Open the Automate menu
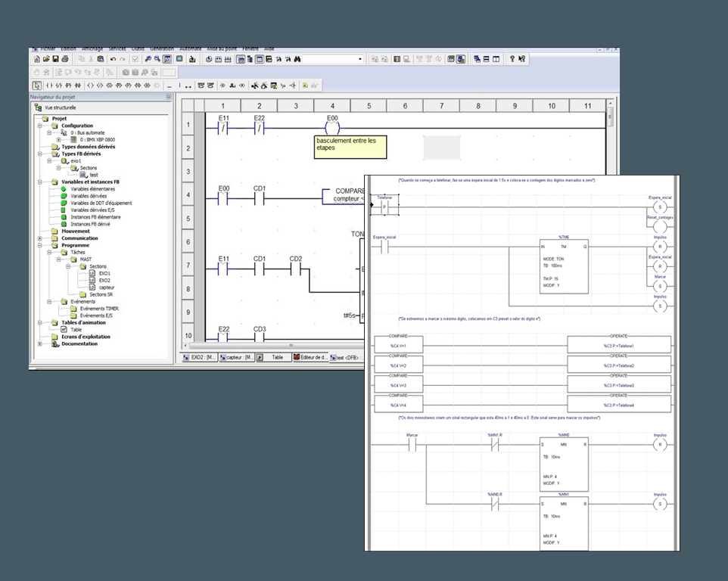The width and height of the screenshot is (728, 581). (191, 48)
